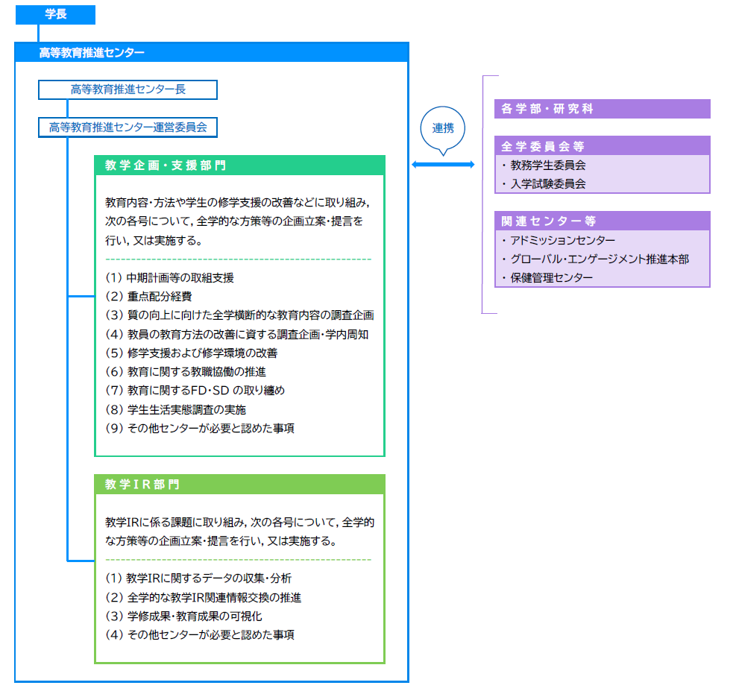Click the 全学委員会等 header
Screen dimensions: 736x700
point(602,146)
